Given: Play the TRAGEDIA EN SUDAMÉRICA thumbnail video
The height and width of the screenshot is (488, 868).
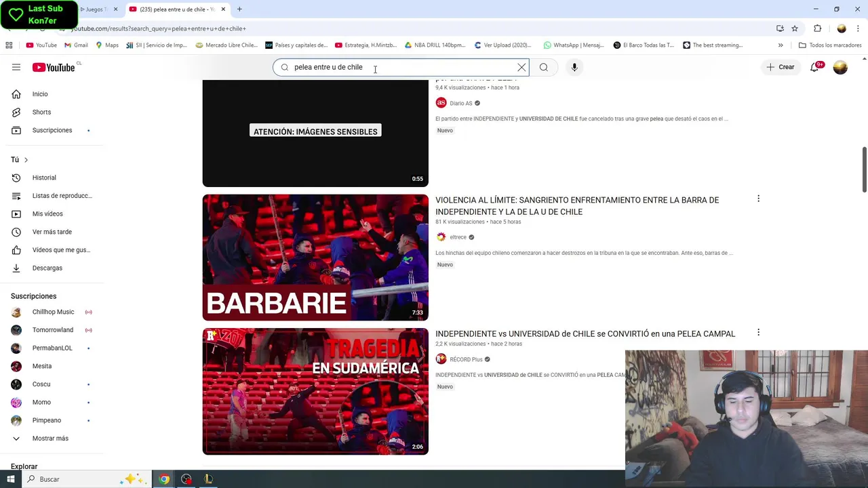Looking at the screenshot, I should tap(315, 392).
